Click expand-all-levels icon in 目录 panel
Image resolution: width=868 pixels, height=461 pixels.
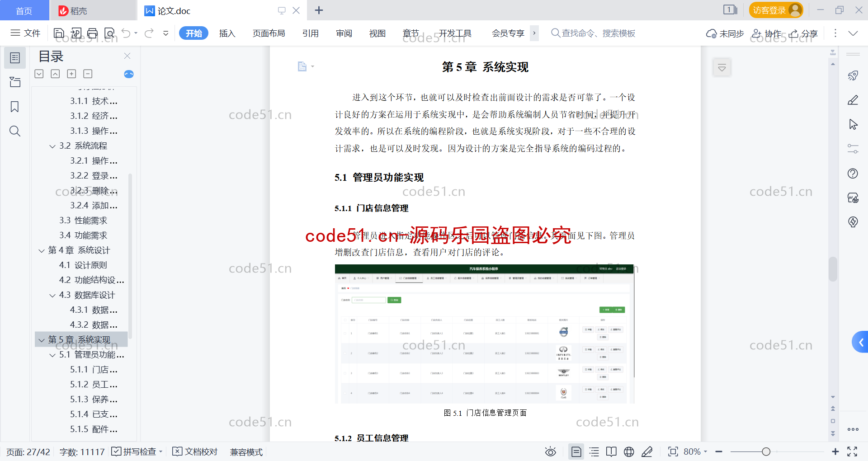pyautogui.click(x=39, y=74)
